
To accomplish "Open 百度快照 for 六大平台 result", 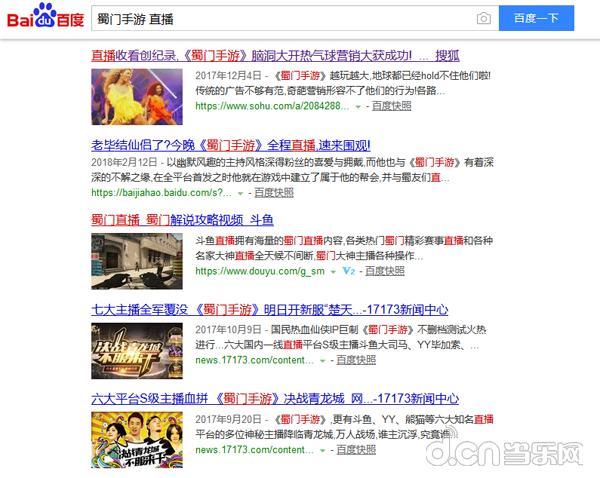I will point(356,450).
